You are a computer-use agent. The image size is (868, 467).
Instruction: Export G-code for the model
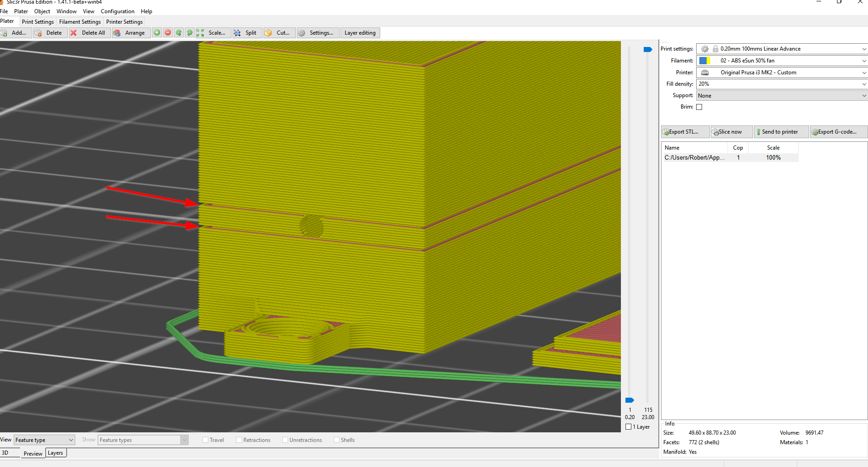[838, 131]
